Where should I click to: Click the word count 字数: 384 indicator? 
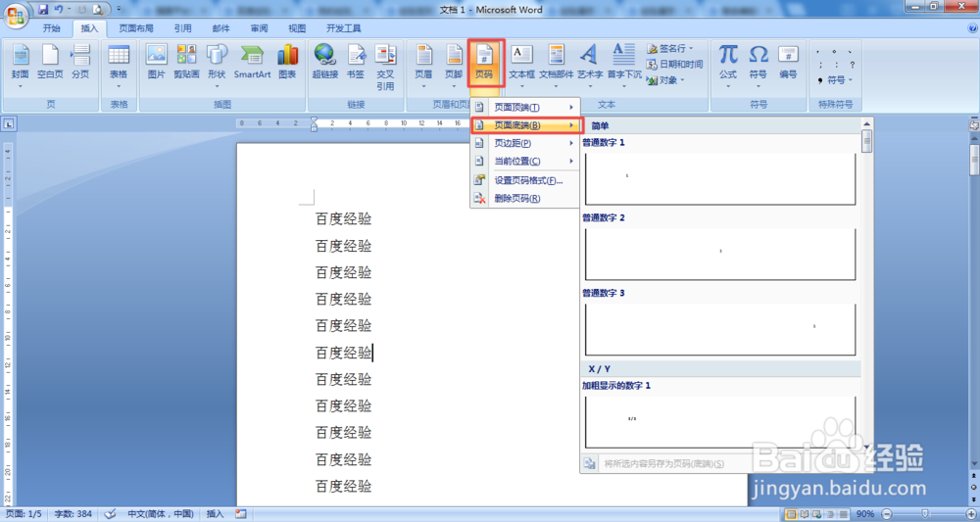[x=73, y=514]
